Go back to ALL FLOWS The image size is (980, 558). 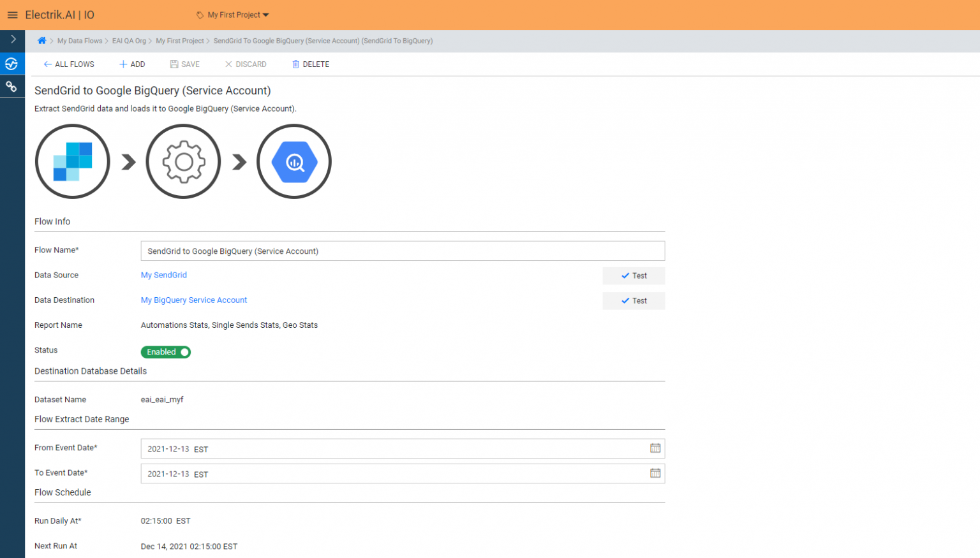click(x=68, y=64)
